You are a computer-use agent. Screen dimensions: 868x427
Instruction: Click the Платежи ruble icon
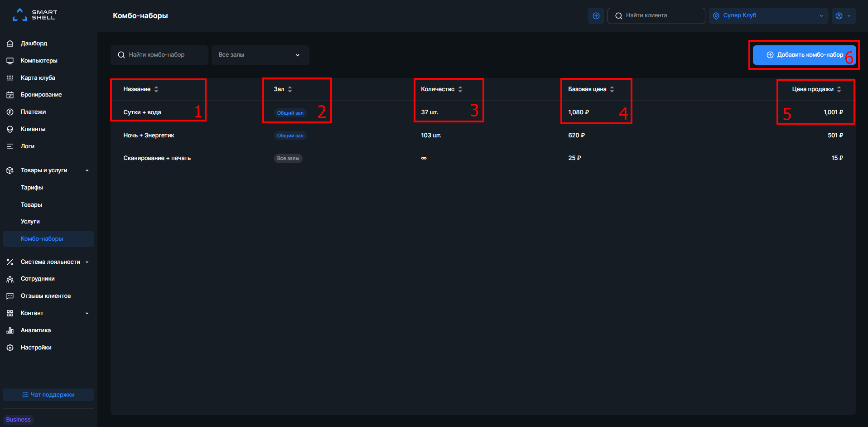10,112
